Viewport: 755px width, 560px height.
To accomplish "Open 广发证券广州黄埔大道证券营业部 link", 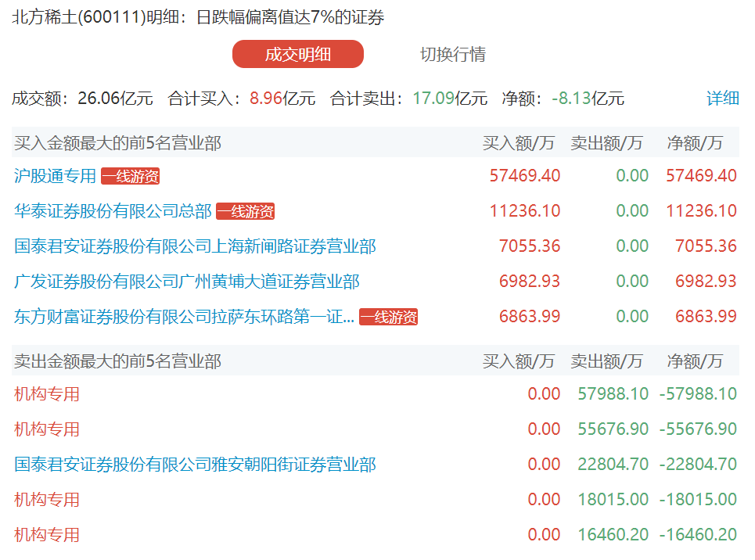I will (x=187, y=282).
